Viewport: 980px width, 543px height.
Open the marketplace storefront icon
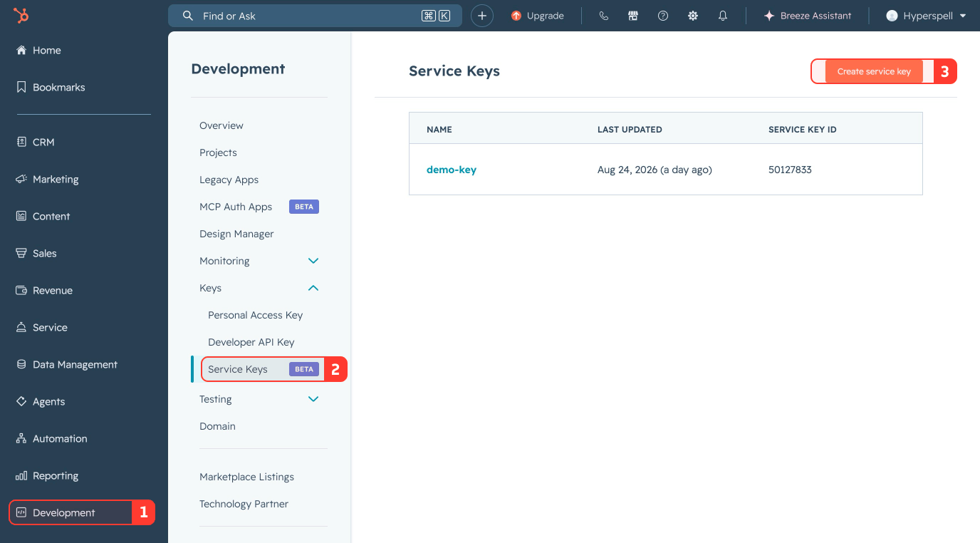click(x=633, y=16)
